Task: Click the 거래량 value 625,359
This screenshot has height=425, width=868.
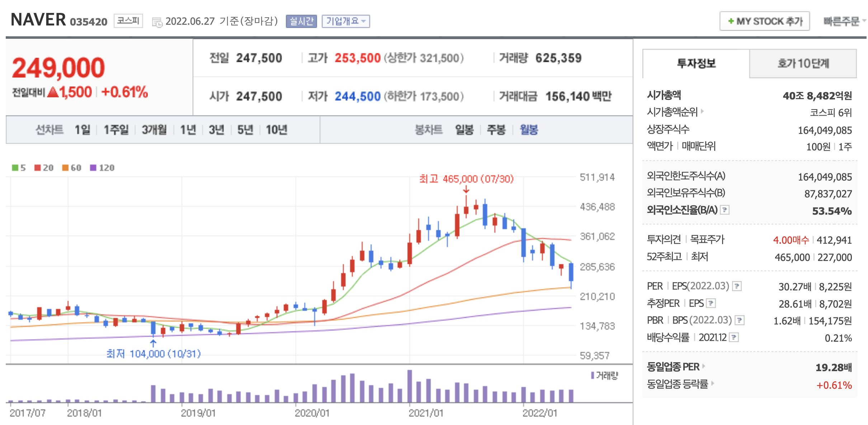Action: [558, 58]
